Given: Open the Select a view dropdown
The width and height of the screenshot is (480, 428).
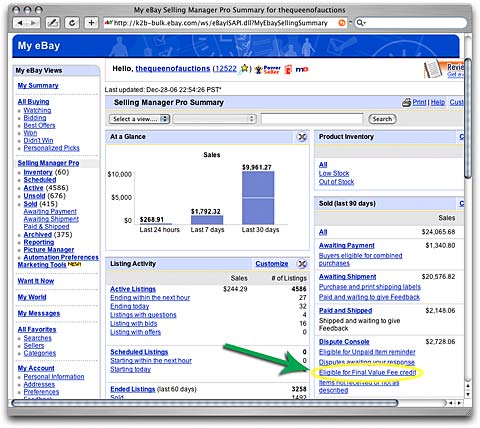Looking at the screenshot, I should (139, 119).
